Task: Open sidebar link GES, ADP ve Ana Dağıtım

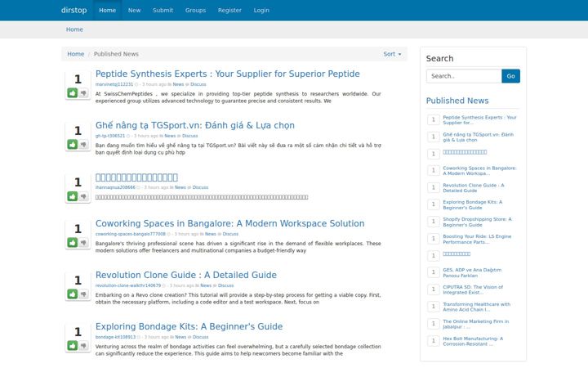Action: pyautogui.click(x=472, y=272)
